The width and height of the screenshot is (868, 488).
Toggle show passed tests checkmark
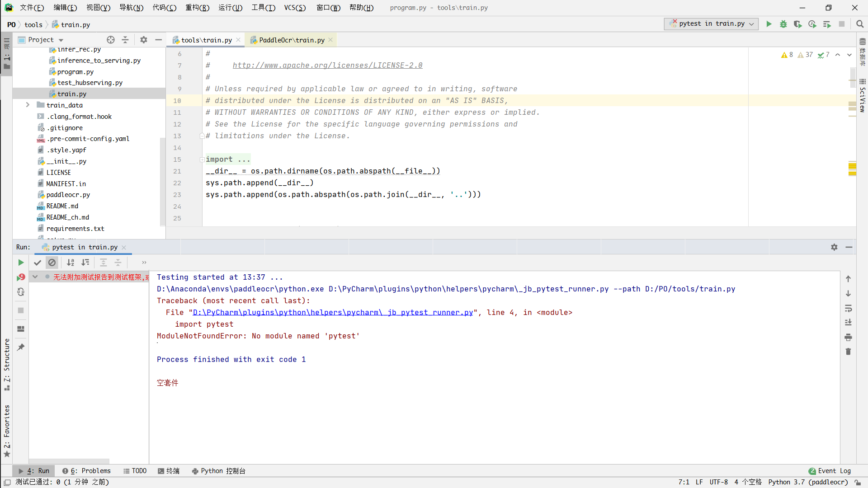38,263
